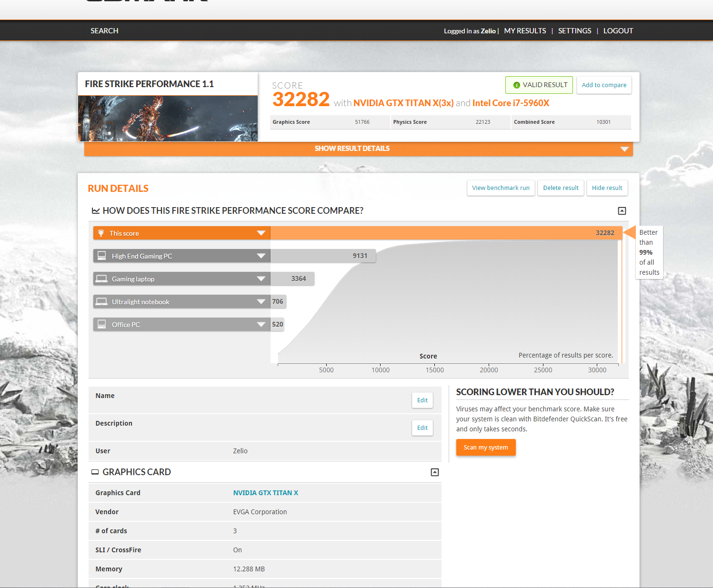Click the Better than 99% tooltip

click(649, 252)
